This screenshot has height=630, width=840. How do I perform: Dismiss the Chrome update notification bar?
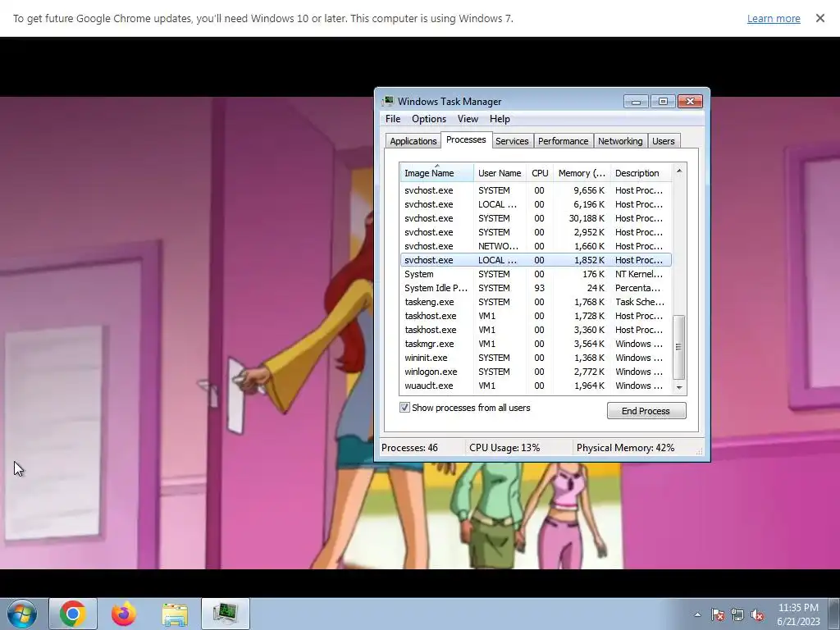(x=819, y=18)
